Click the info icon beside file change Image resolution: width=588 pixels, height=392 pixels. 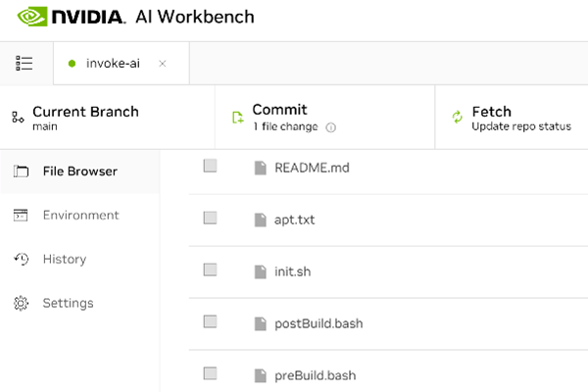click(x=331, y=127)
